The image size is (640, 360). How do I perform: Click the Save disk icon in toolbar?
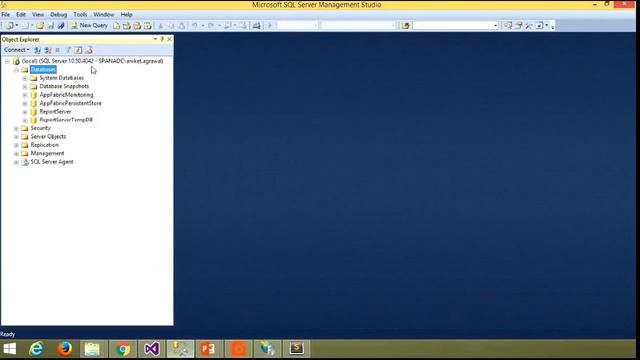coord(51,26)
